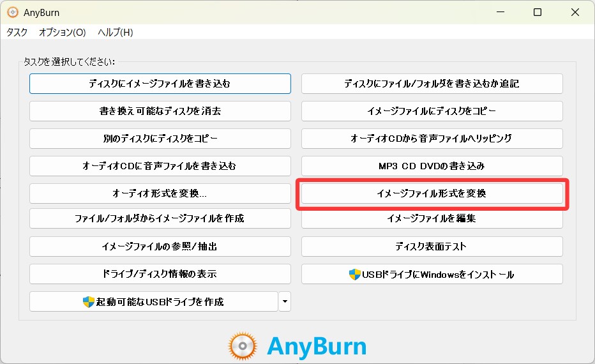
Task: Maximize the AnyBurn window
Action: point(538,12)
